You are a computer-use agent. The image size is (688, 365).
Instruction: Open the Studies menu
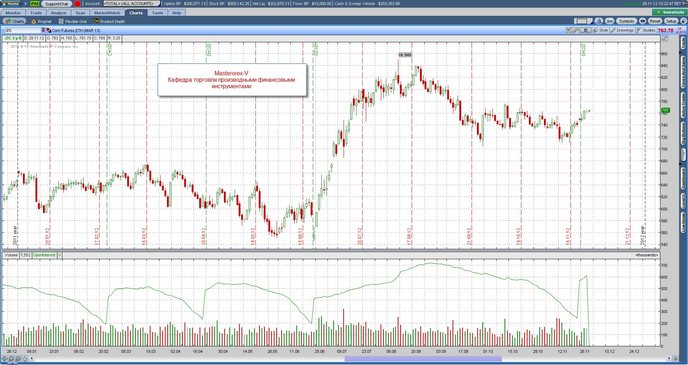point(646,30)
